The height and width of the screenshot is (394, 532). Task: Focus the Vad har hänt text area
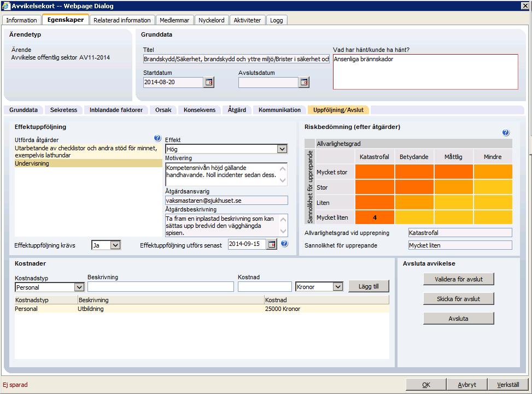pyautogui.click(x=425, y=72)
